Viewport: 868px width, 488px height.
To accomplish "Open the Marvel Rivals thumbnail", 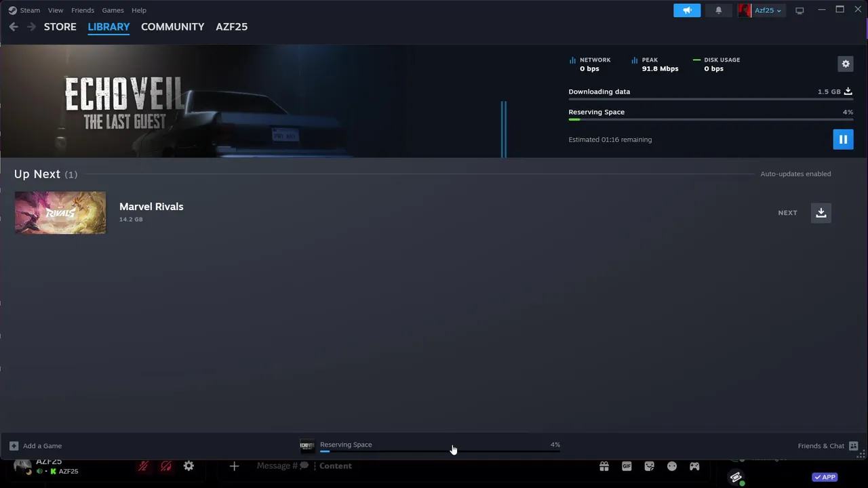I will coord(60,213).
